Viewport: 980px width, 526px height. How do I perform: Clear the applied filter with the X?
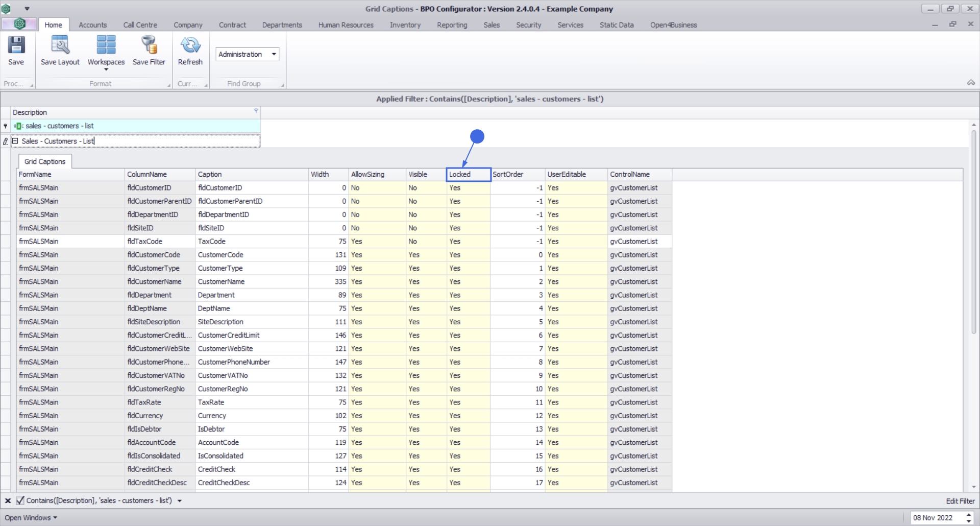pyautogui.click(x=8, y=501)
